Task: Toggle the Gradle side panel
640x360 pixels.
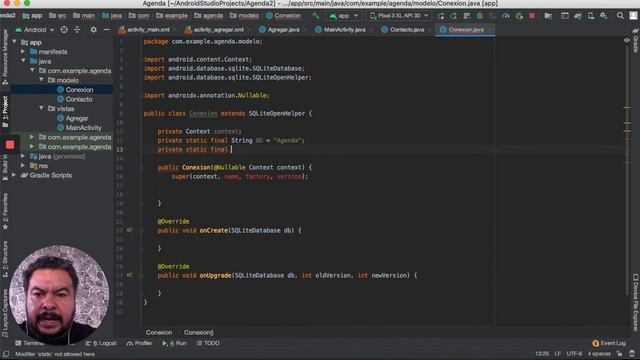Action: (635, 41)
